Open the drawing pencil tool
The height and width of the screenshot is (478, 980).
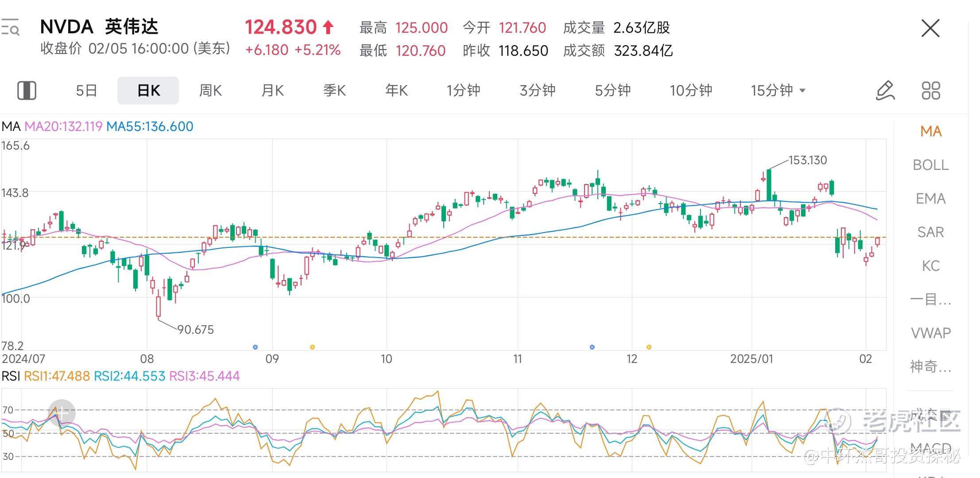pos(885,90)
